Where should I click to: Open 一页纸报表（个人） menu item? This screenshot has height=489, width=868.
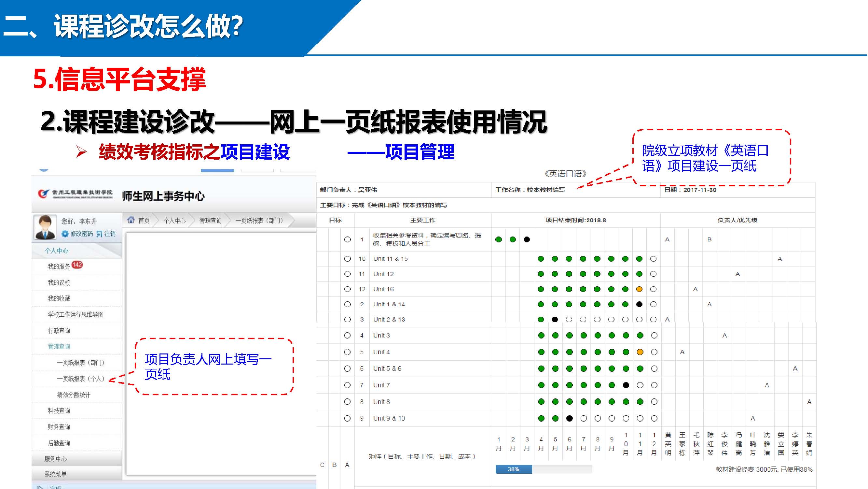coord(81,379)
